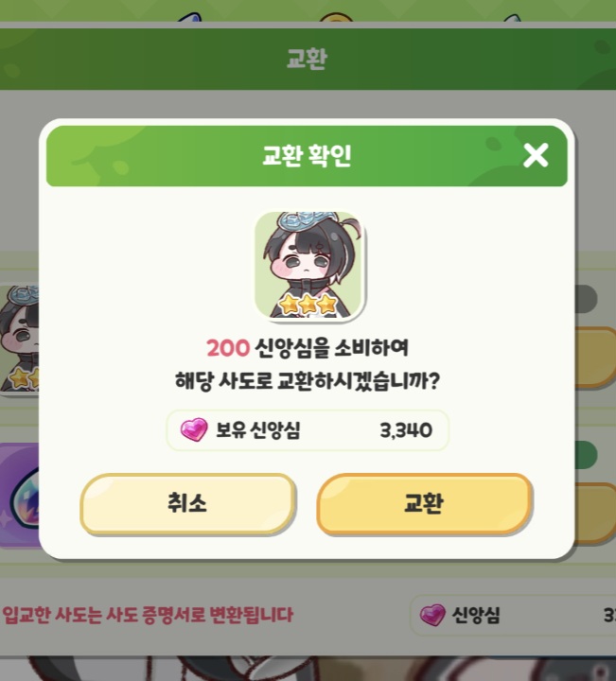Click the gold stars on the dialog portrait
The image size is (616, 681).
click(308, 304)
